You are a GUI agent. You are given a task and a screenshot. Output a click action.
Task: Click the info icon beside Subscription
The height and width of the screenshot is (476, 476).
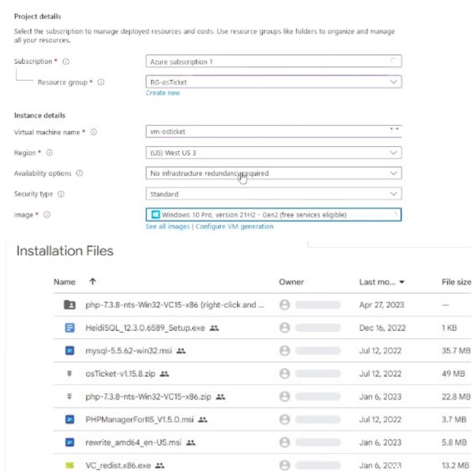coord(66,62)
